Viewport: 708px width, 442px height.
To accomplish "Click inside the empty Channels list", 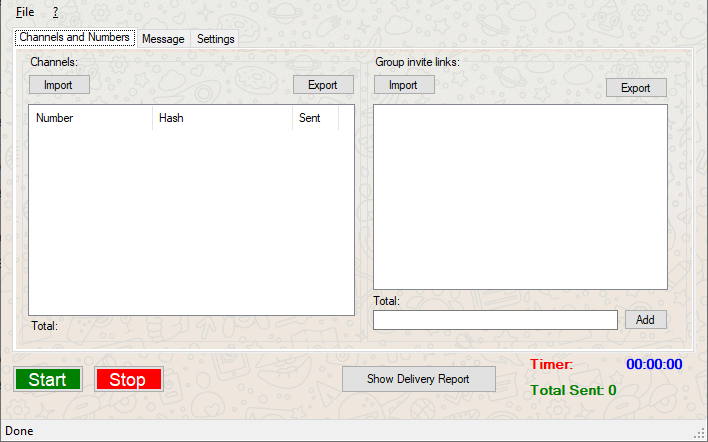I will pos(190,220).
